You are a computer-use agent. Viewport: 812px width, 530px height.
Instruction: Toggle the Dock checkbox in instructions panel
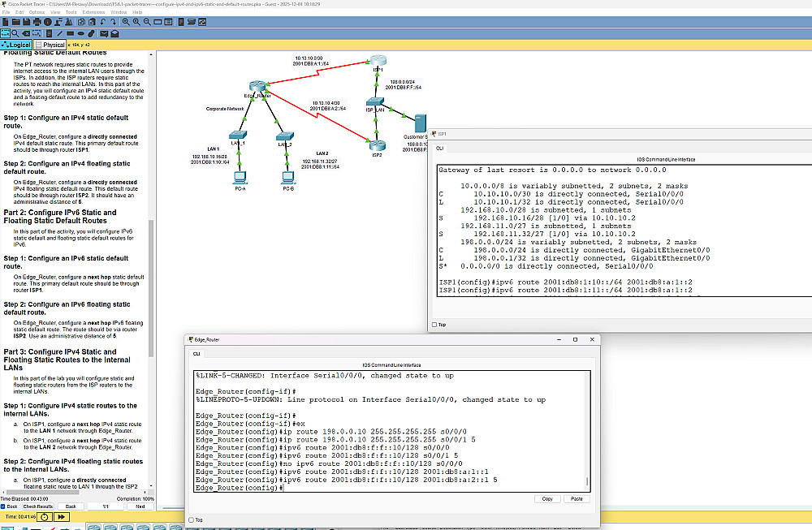[3, 506]
